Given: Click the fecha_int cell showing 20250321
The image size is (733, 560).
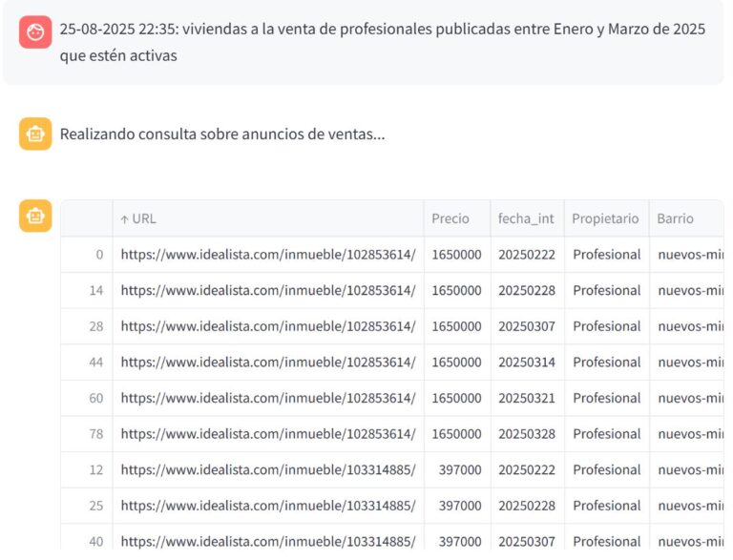Looking at the screenshot, I should pos(526,398).
